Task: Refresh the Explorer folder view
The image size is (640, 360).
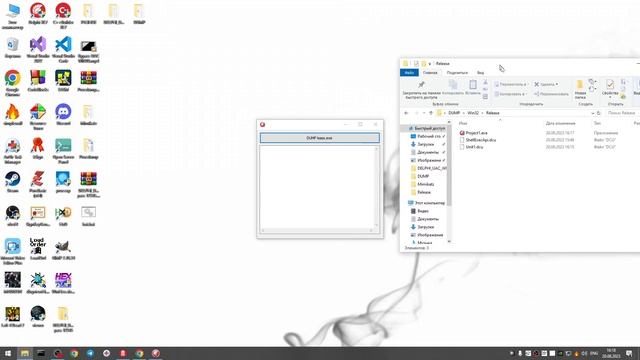Action: [599, 113]
